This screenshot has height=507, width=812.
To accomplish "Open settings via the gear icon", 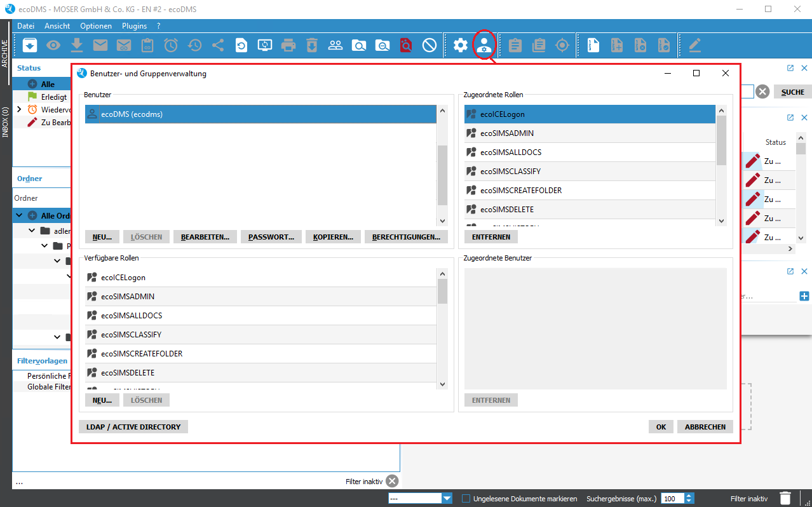I will [x=461, y=45].
